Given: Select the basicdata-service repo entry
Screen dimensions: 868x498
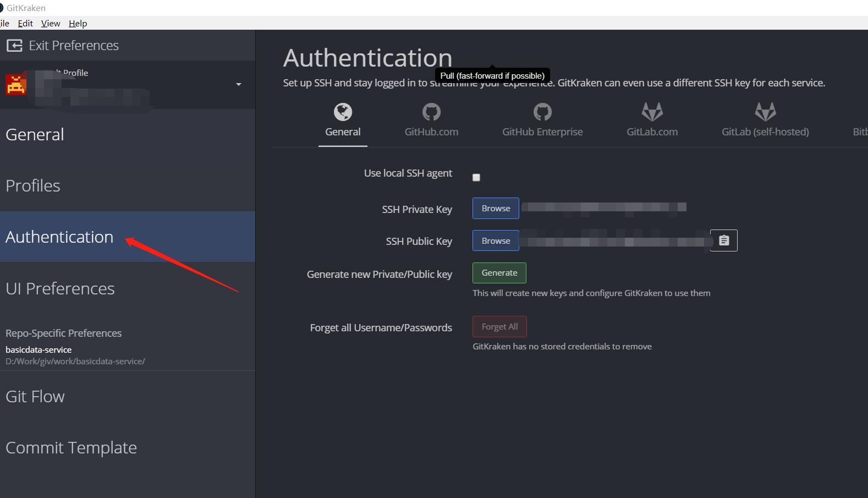Looking at the screenshot, I should pos(39,349).
